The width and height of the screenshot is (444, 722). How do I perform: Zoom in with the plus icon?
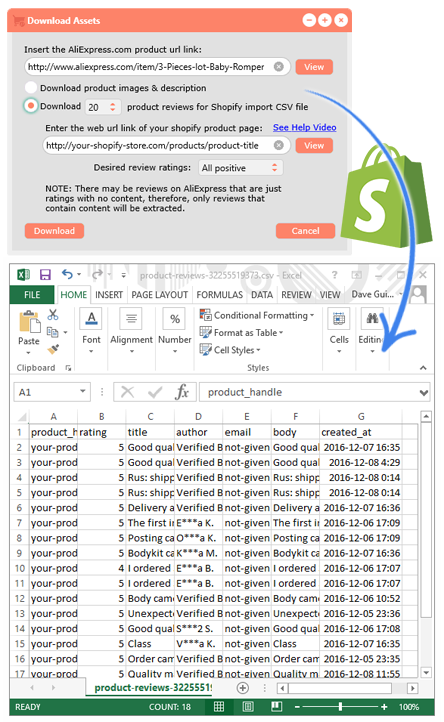(384, 707)
